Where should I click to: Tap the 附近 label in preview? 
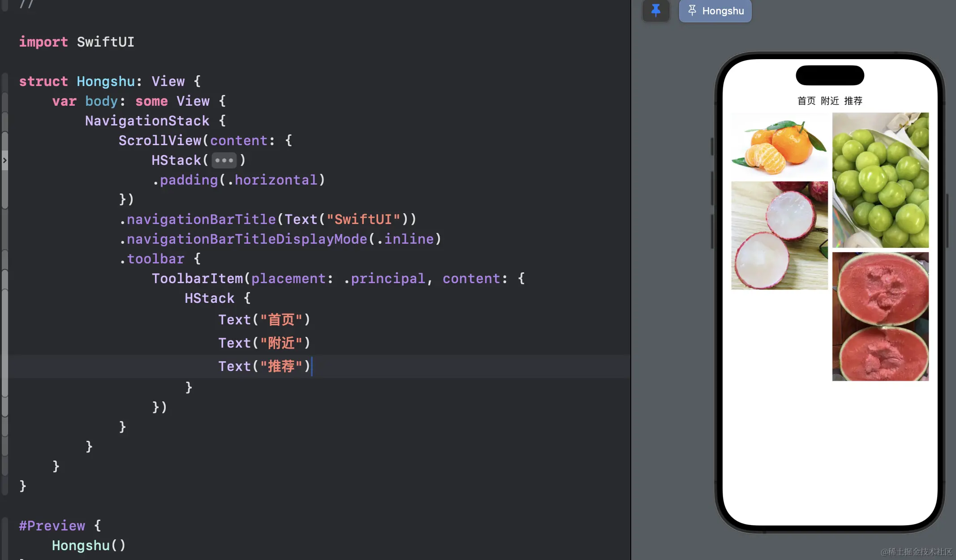pyautogui.click(x=830, y=101)
